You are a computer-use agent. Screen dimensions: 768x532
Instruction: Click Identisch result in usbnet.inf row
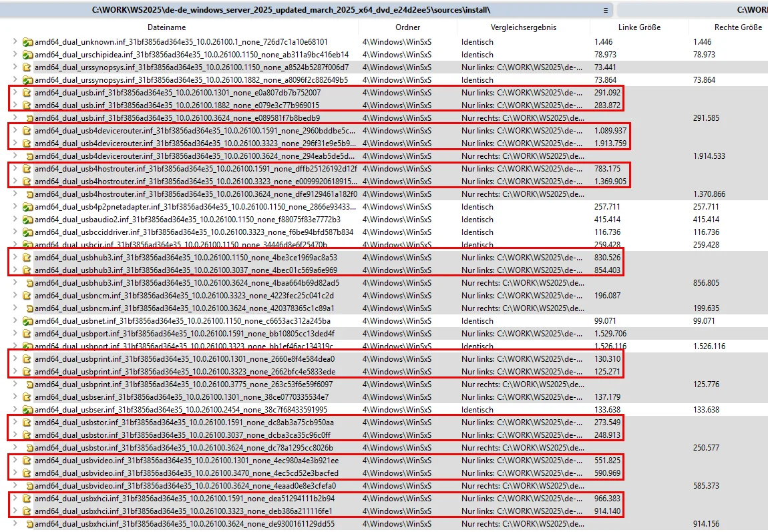(x=477, y=321)
